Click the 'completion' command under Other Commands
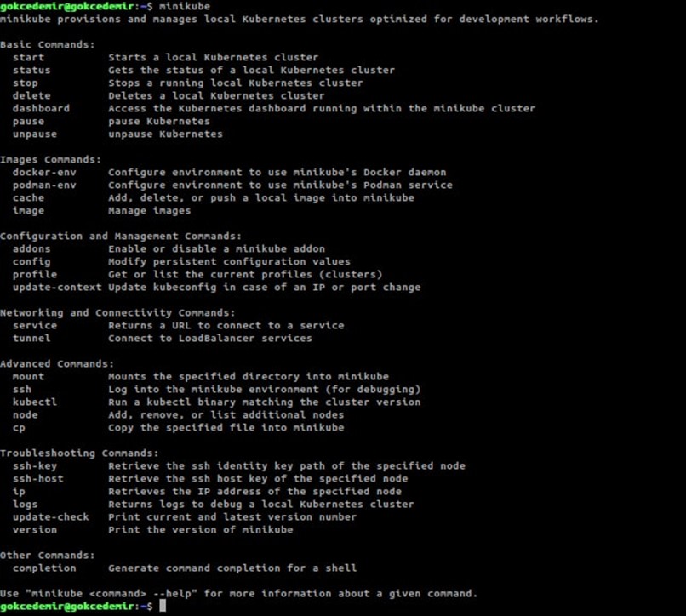Viewport: 686px width, 616px height. [x=44, y=568]
